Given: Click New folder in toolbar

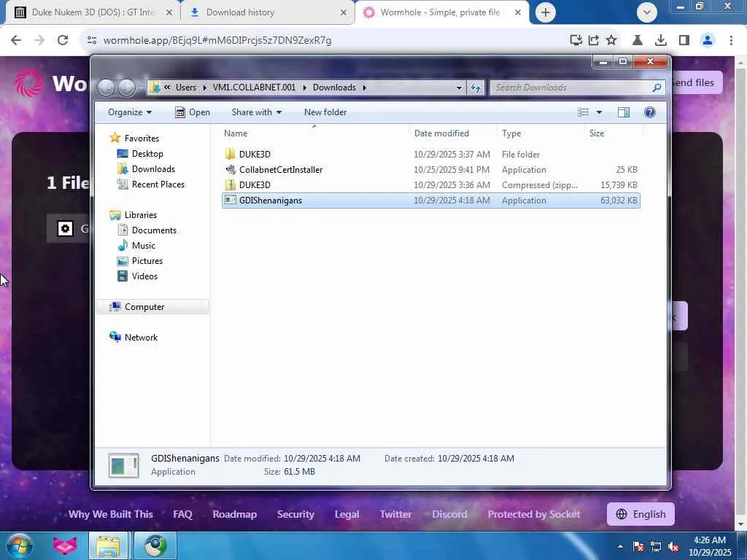Looking at the screenshot, I should [325, 112].
